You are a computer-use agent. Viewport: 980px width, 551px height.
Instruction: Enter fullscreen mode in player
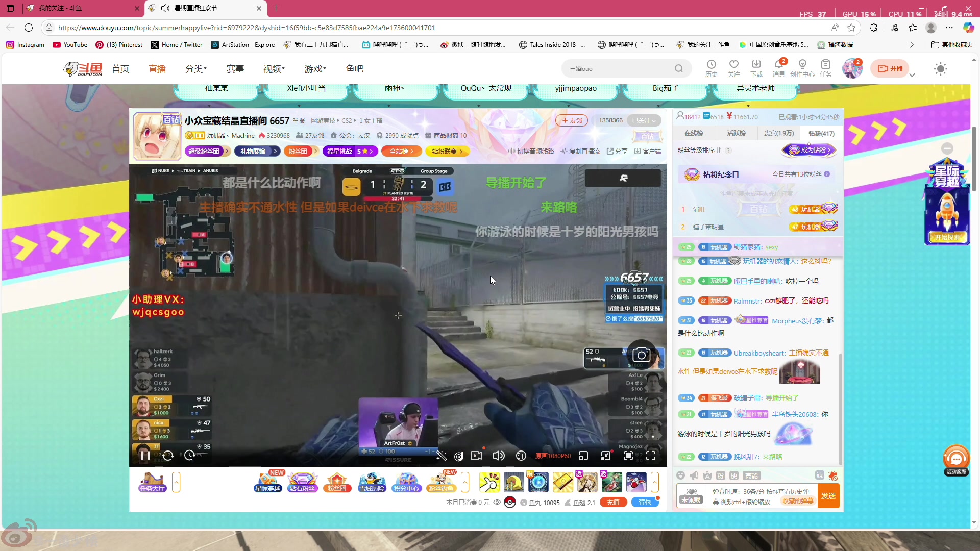click(x=651, y=456)
